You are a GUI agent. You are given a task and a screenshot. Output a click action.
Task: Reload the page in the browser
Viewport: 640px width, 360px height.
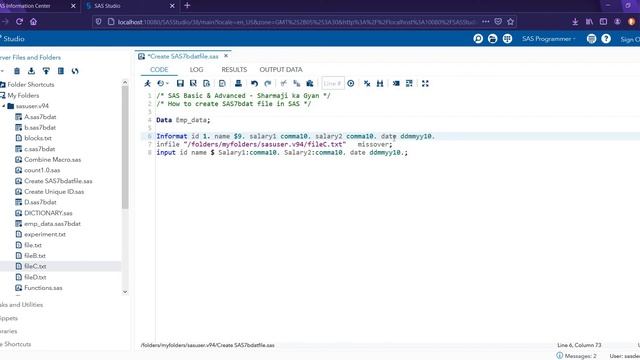(x=19, y=22)
